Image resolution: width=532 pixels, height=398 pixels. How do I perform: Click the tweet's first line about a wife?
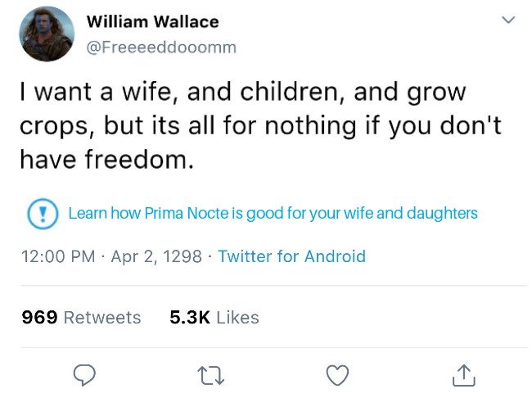242,92
